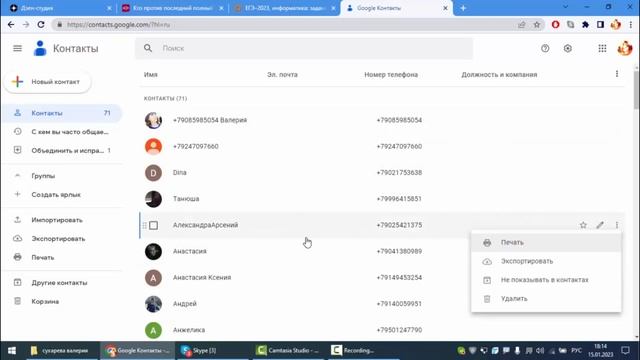Open Корзина in the sidebar
This screenshot has height=360, width=640.
[62, 302]
